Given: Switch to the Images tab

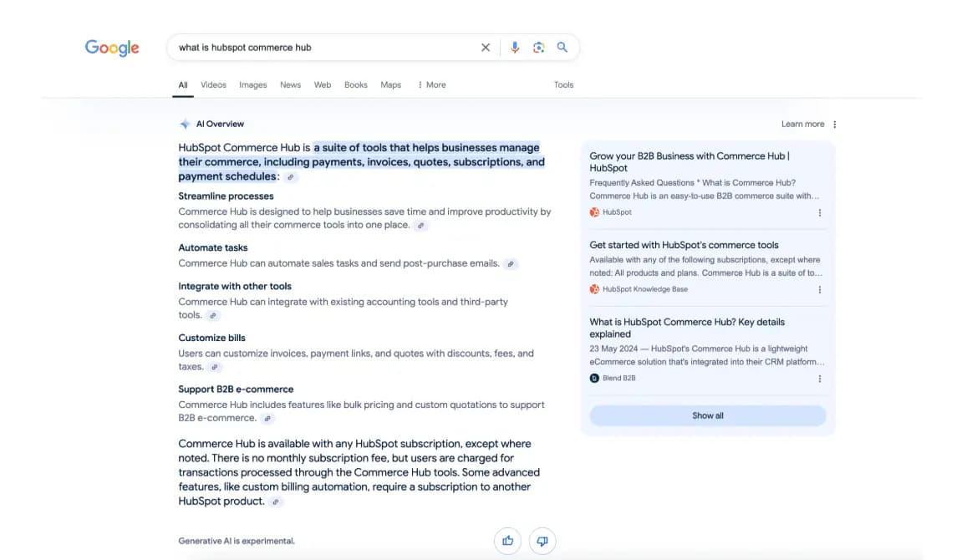Looking at the screenshot, I should coord(252,84).
